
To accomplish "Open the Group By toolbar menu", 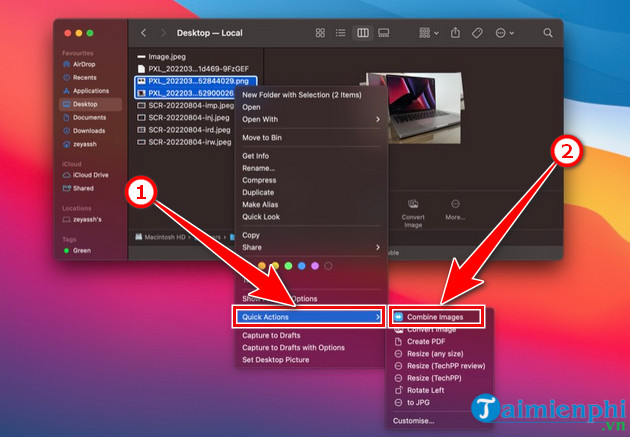I will click(429, 33).
